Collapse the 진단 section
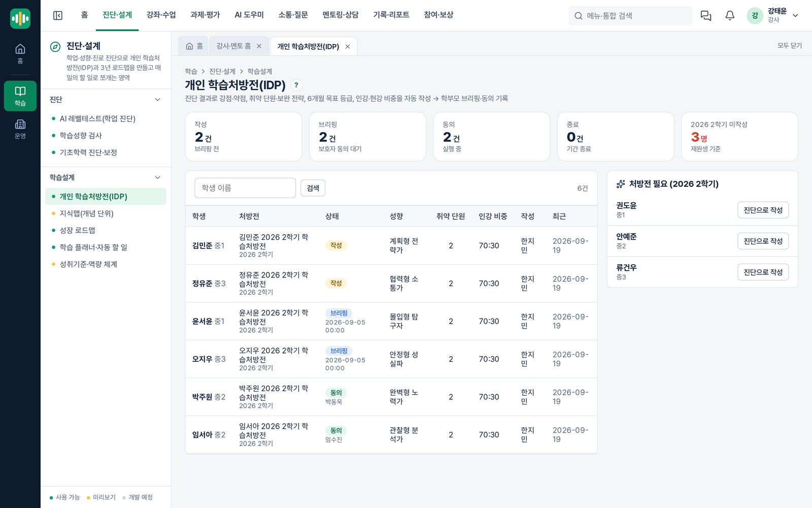This screenshot has height=508, width=812. (157, 100)
